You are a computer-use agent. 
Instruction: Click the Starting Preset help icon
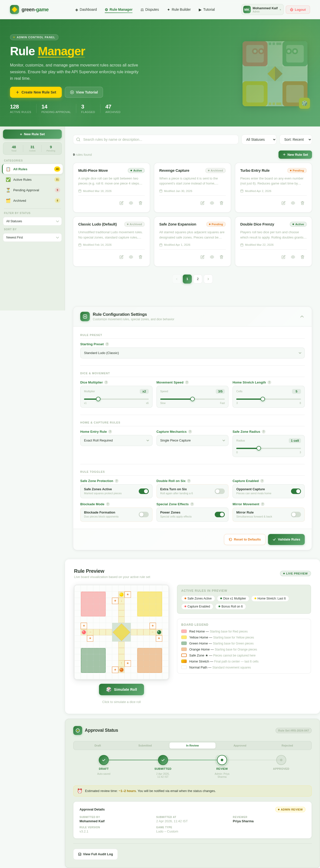point(107,344)
